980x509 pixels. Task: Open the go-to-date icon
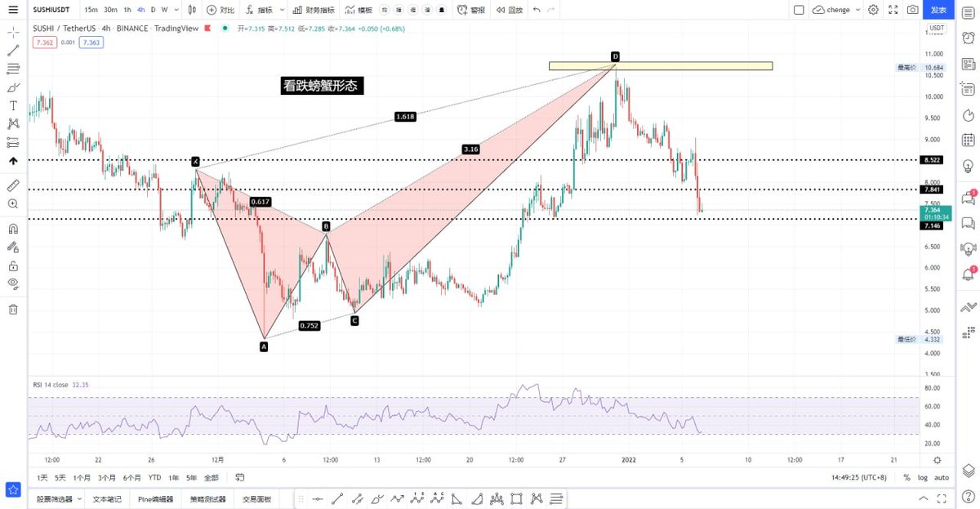240,477
